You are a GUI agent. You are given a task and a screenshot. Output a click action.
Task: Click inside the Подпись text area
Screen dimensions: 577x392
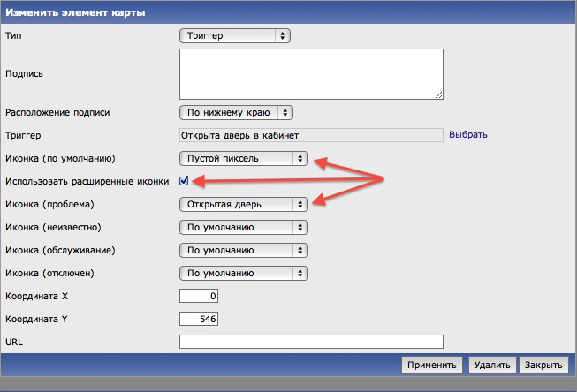311,73
